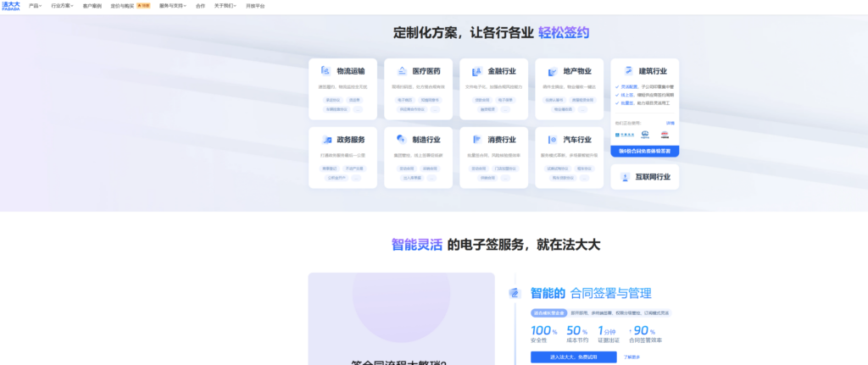The width and height of the screenshot is (868, 365).
Task: Click the 租车协议 tag in 汽车行业 card
Action: pyautogui.click(x=584, y=169)
